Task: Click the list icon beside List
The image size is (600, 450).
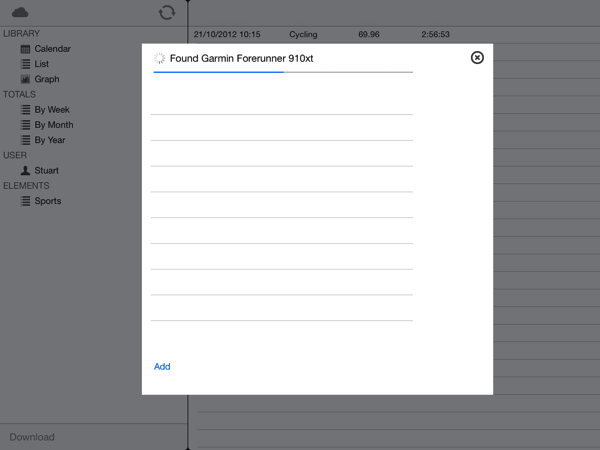Action: (25, 64)
